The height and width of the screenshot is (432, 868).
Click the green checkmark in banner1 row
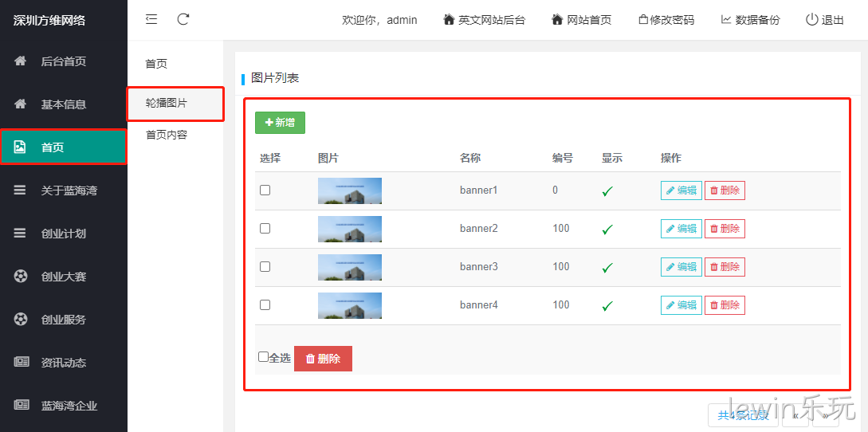click(608, 191)
